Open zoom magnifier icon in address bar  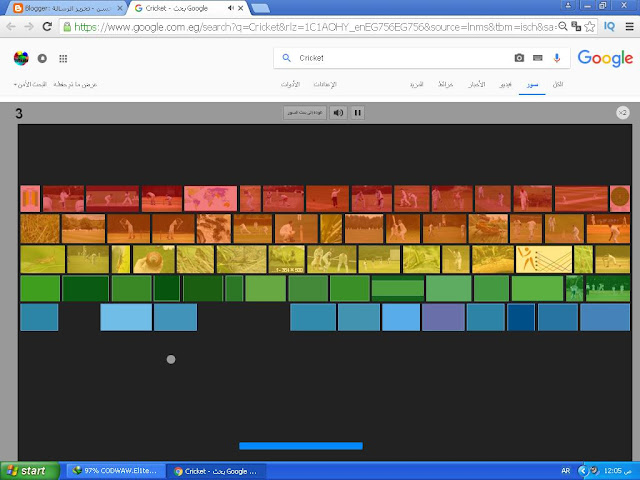563,27
